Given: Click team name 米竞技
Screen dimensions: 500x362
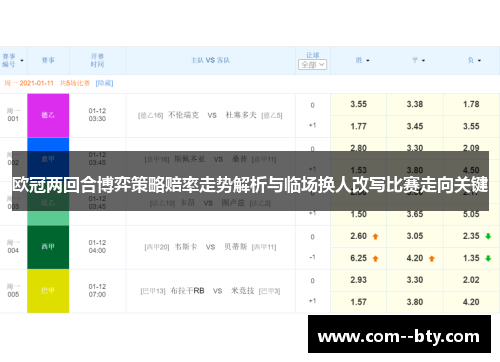Looking at the screenshot, I should tap(243, 291).
